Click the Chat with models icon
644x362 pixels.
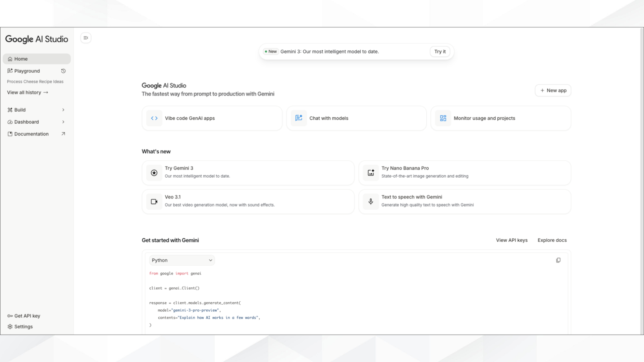tap(299, 118)
